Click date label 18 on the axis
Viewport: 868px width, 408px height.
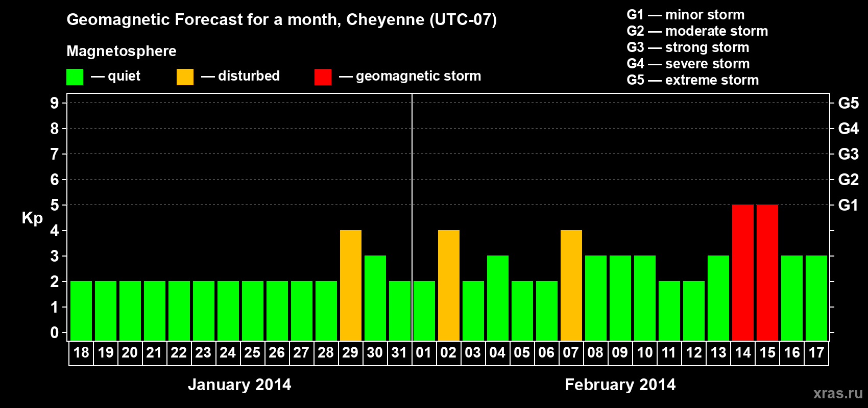point(81,353)
